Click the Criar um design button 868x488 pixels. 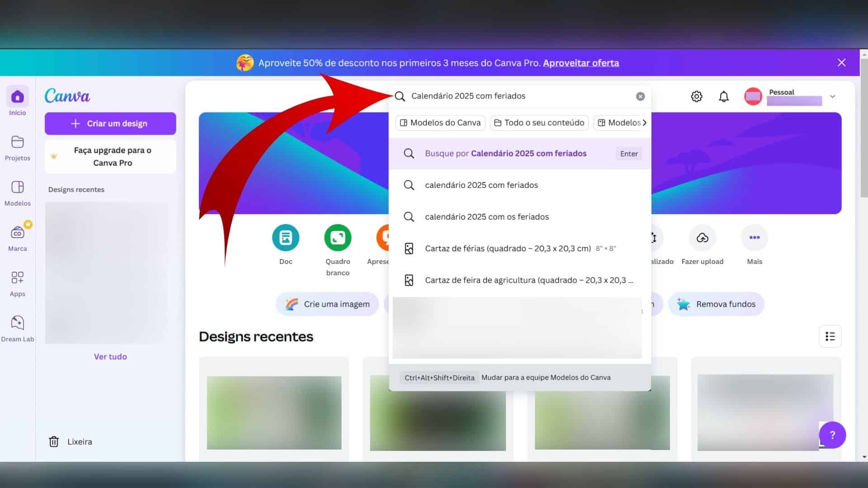tap(110, 123)
